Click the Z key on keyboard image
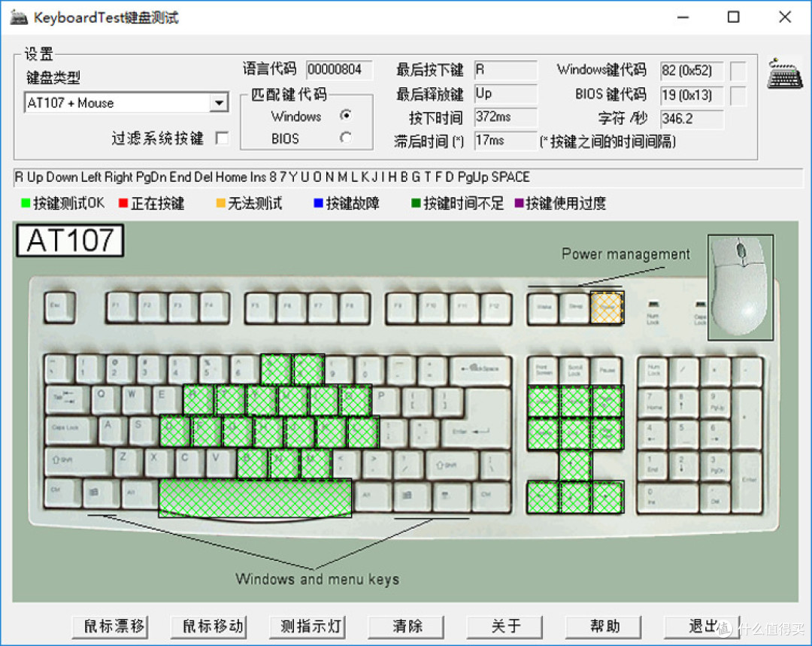This screenshot has height=646, width=812. click(x=128, y=463)
